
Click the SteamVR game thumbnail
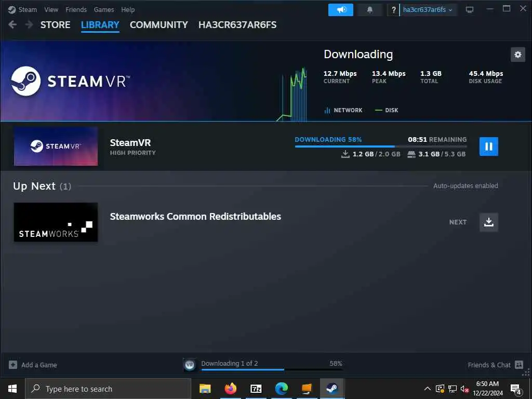pyautogui.click(x=56, y=146)
